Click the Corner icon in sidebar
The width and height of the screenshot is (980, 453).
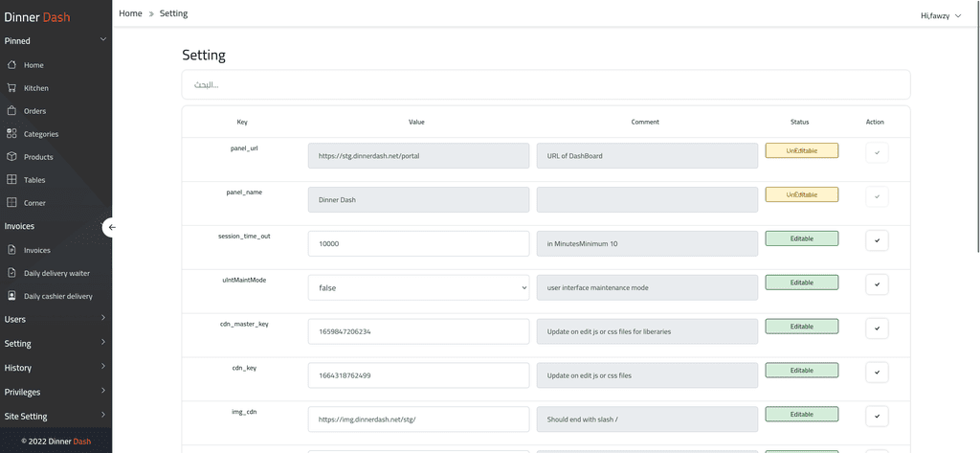[11, 203]
